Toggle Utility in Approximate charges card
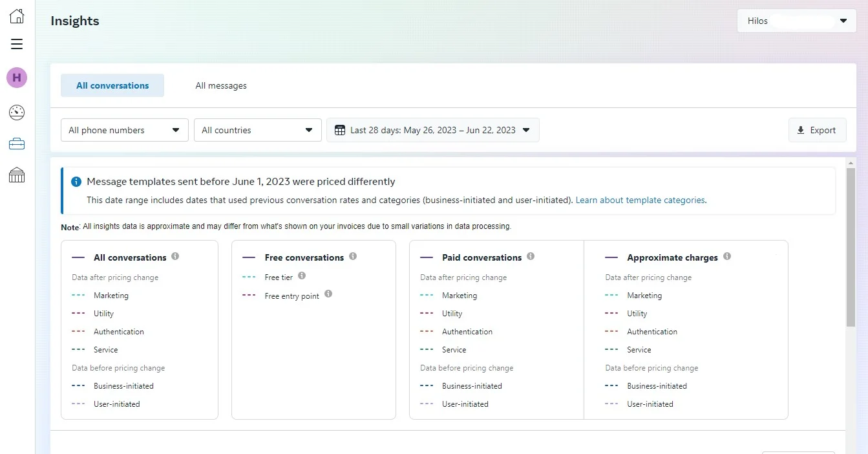Screen dimensions: 868x454 tap(626, 314)
